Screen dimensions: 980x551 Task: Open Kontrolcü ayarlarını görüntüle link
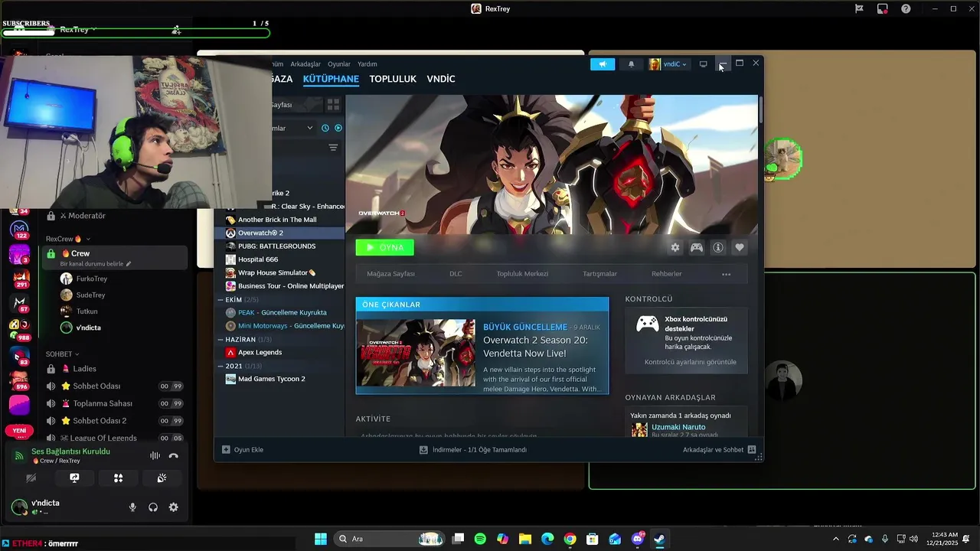691,362
